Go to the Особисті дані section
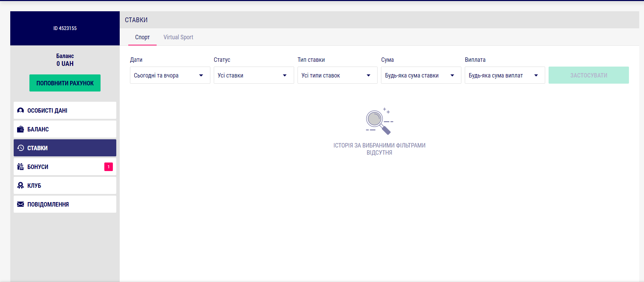 (65, 111)
